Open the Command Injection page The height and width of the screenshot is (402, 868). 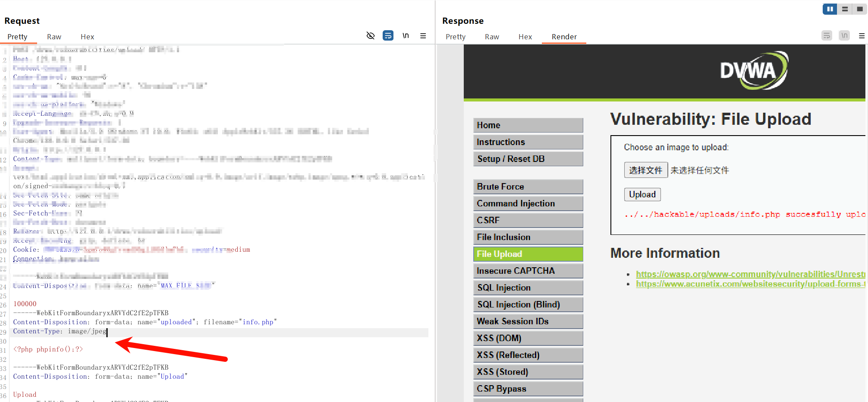tap(528, 203)
